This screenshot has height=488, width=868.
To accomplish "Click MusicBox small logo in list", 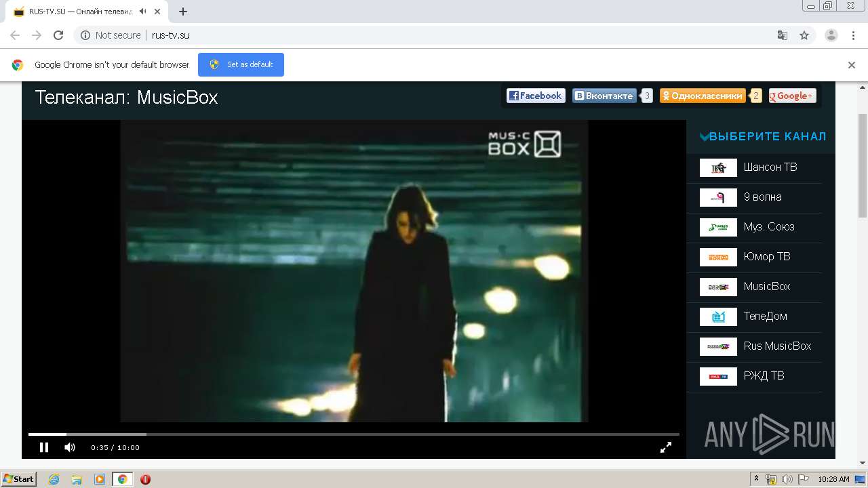I will [718, 287].
